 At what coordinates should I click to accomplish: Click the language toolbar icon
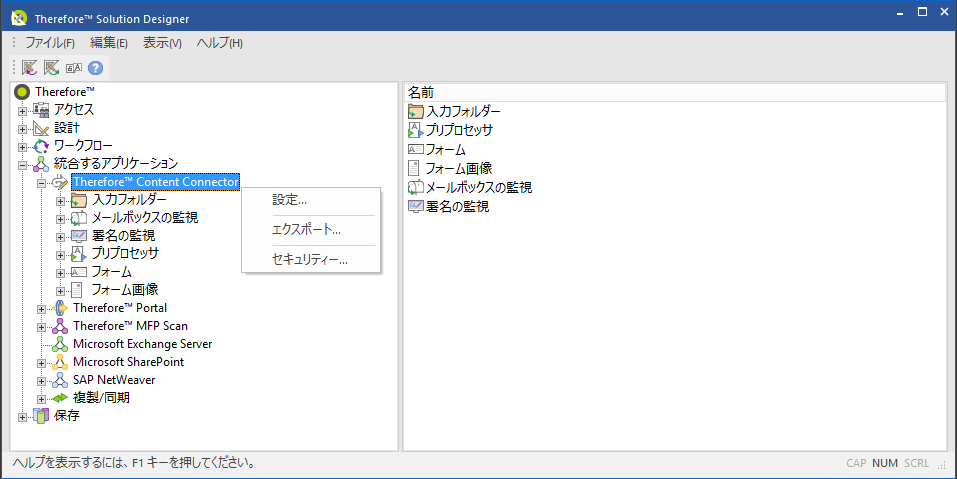pyautogui.click(x=74, y=68)
